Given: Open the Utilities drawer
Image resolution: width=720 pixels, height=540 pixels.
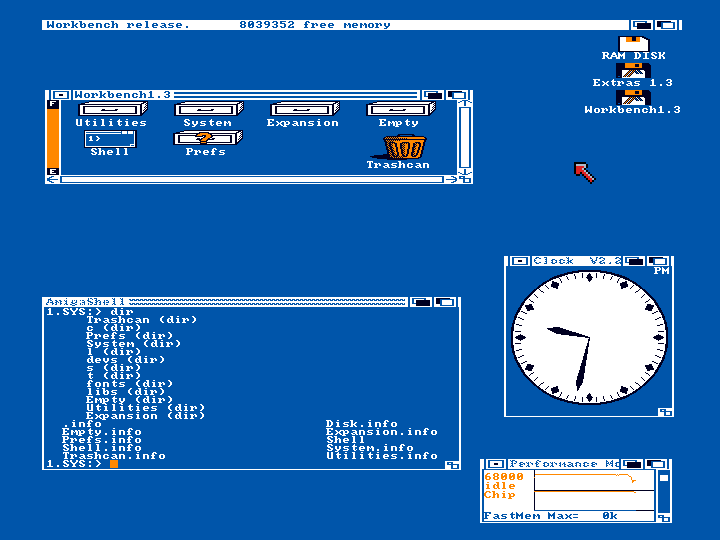Looking at the screenshot, I should point(111,110).
